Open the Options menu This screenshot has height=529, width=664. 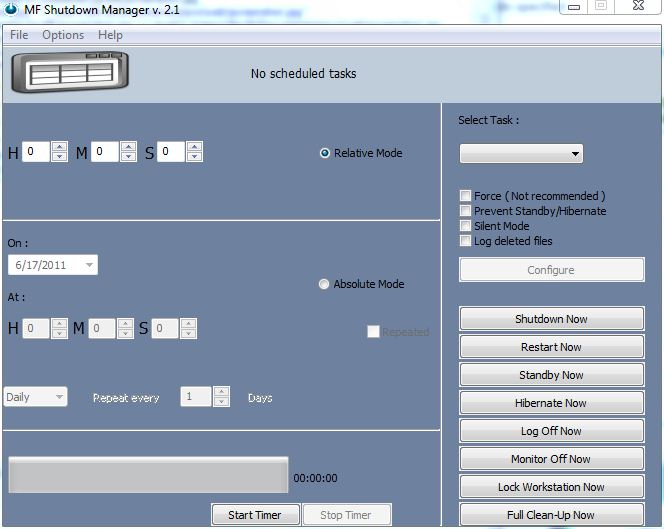[x=63, y=35]
